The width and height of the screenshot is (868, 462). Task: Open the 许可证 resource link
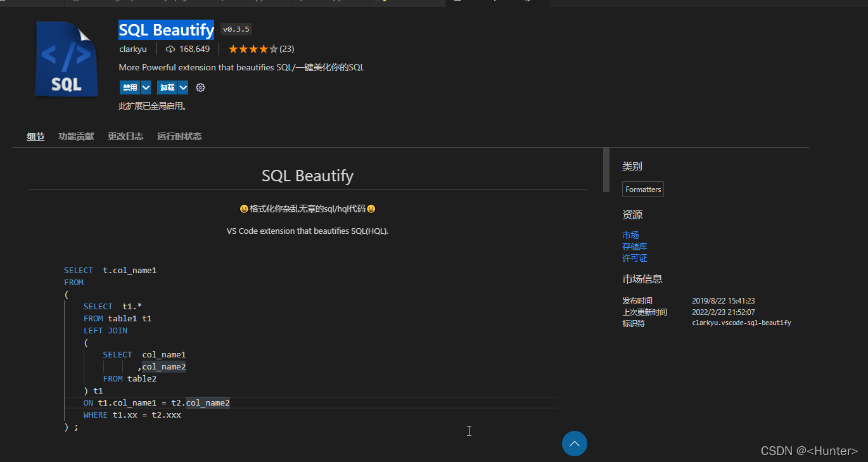click(635, 258)
